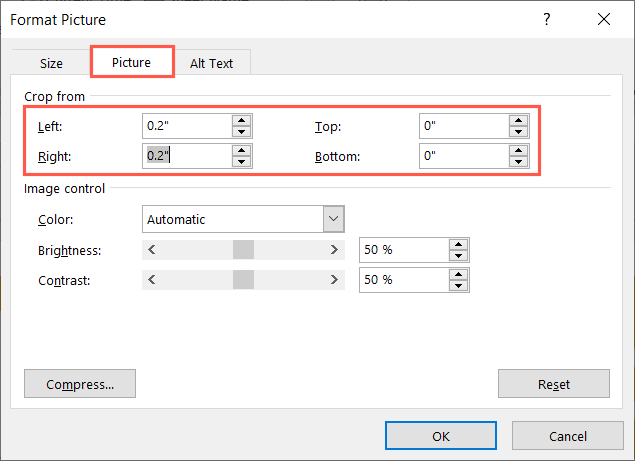
Task: Open the Alt Text tab
Action: [211, 63]
